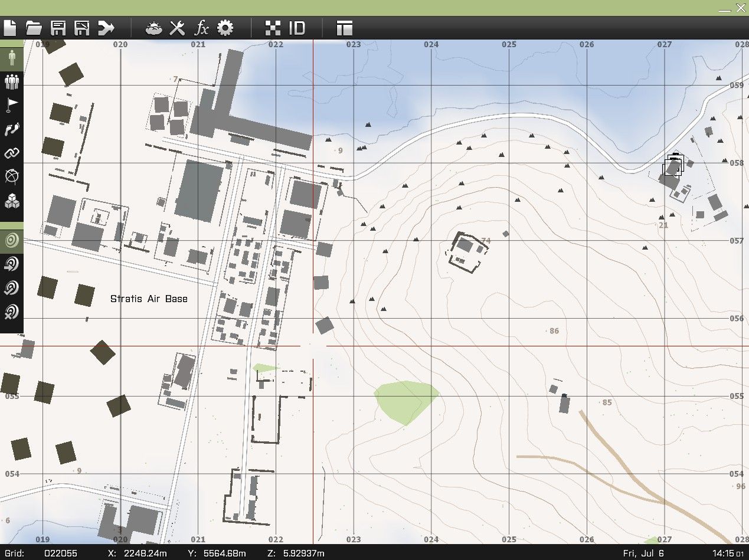Toggle the checkered textures icon
This screenshot has width=749, height=560.
(x=273, y=28)
